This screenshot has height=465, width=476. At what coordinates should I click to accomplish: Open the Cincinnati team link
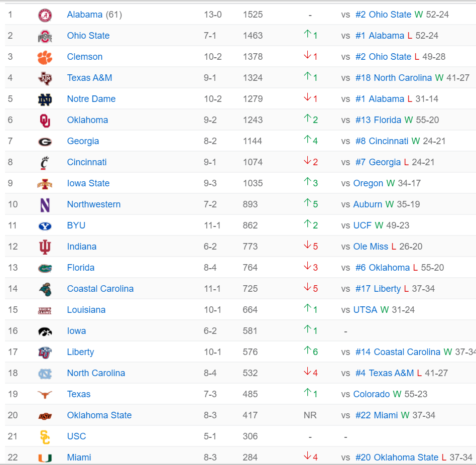(87, 162)
